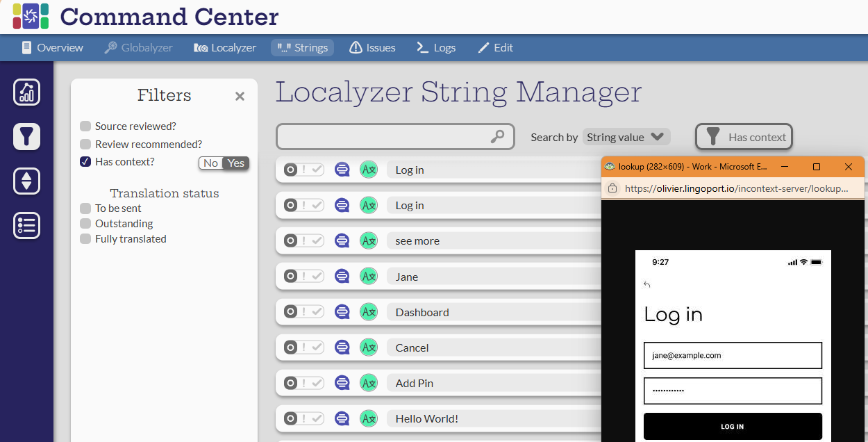Check the 'Review recommended?' filter

pyautogui.click(x=85, y=145)
